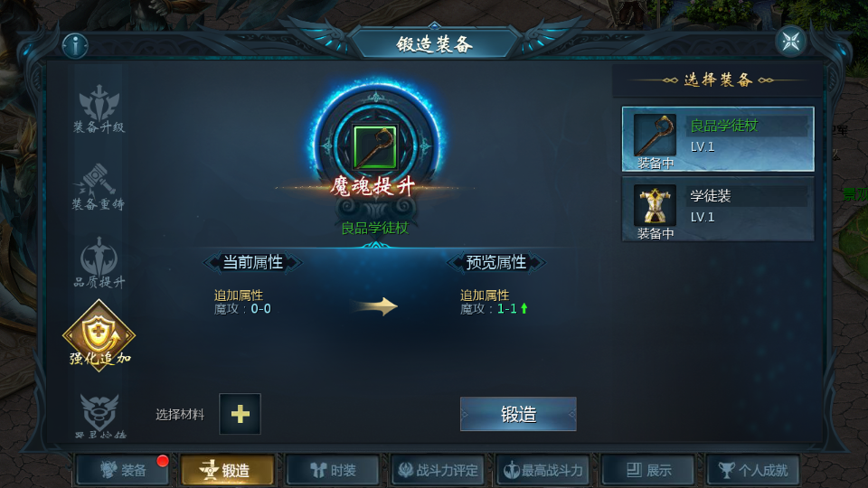The height and width of the screenshot is (488, 868).
Task: Select 良品学徒杖 in equipment list
Action: 718,139
